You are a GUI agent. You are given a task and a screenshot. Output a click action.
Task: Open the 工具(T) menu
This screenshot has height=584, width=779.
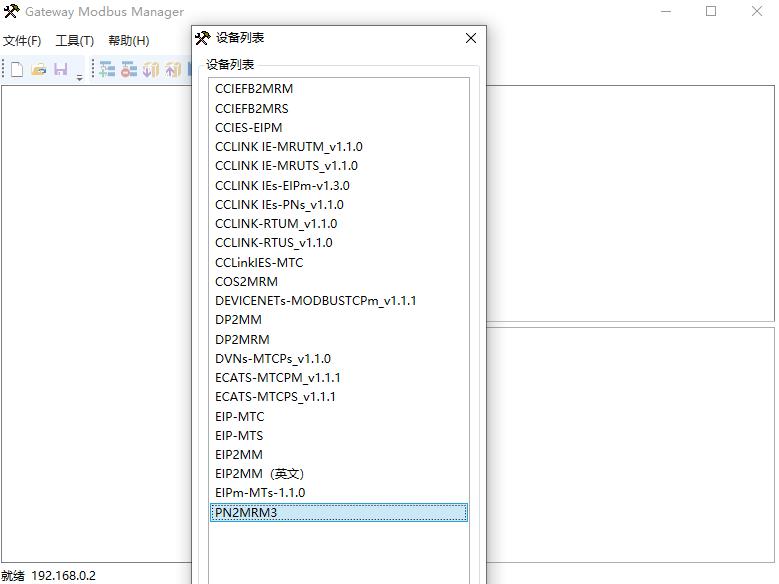pyautogui.click(x=75, y=41)
